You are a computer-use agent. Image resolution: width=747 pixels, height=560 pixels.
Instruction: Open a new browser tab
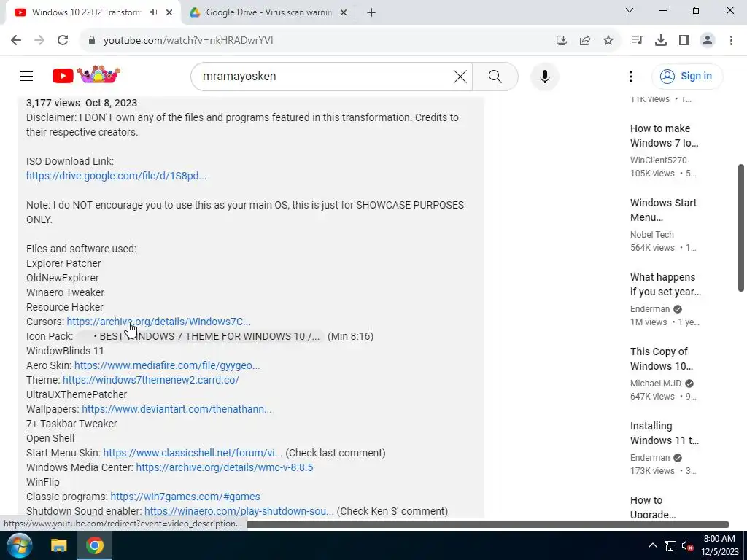(x=371, y=12)
